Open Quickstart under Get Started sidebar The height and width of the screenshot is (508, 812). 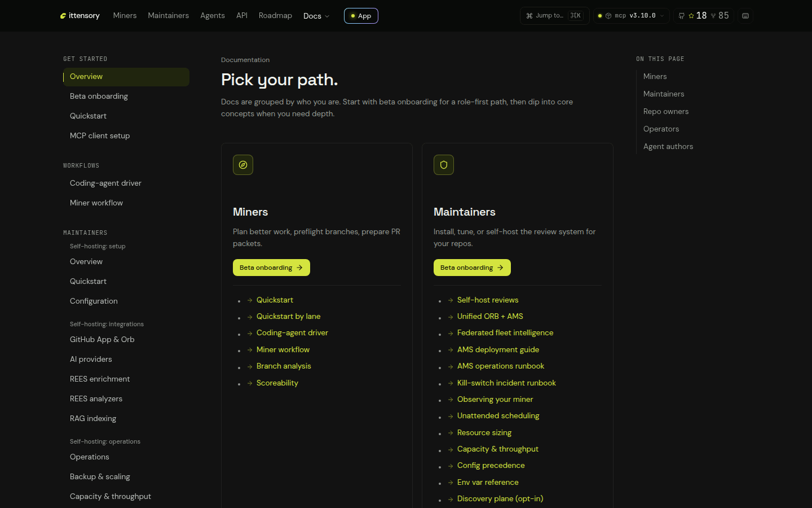point(126,116)
